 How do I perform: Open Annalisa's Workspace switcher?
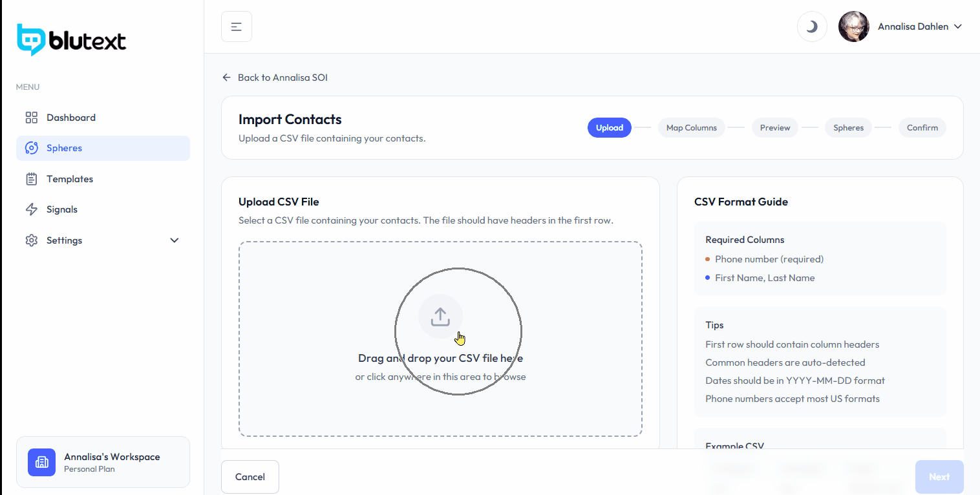coord(103,462)
